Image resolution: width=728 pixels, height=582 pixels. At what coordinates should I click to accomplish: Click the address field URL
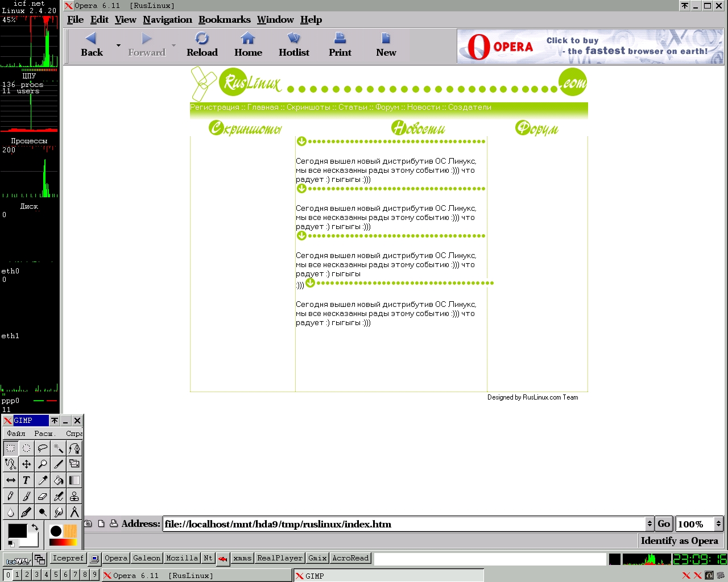click(x=404, y=524)
